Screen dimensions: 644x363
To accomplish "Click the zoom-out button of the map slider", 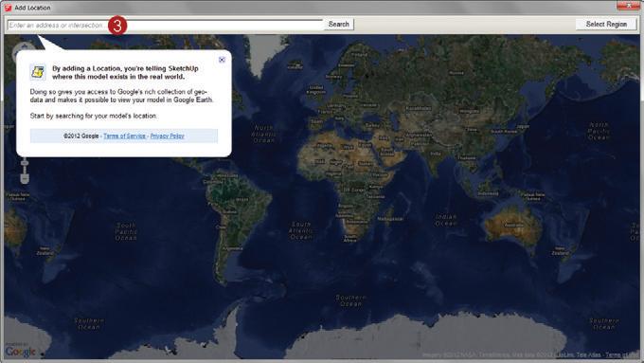I will coord(25,179).
